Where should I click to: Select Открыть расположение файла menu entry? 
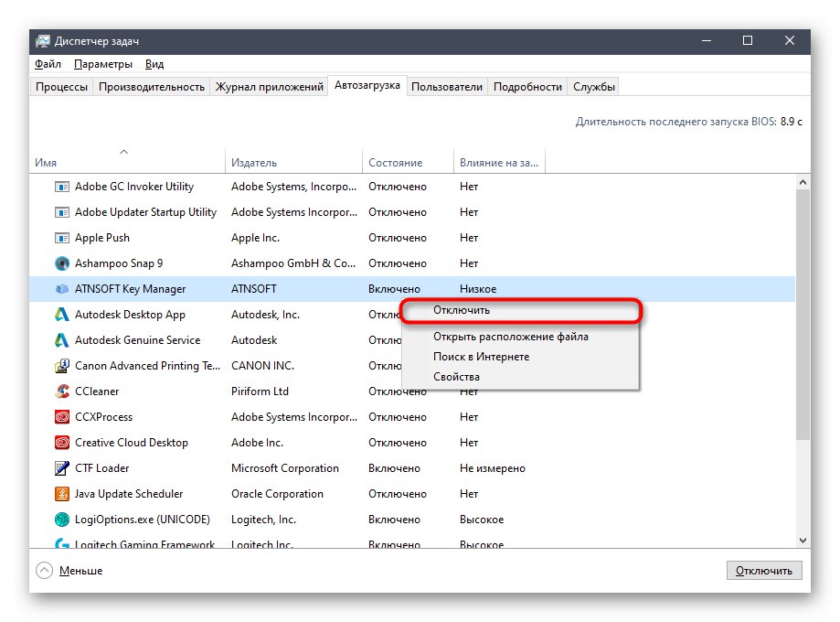tap(510, 337)
